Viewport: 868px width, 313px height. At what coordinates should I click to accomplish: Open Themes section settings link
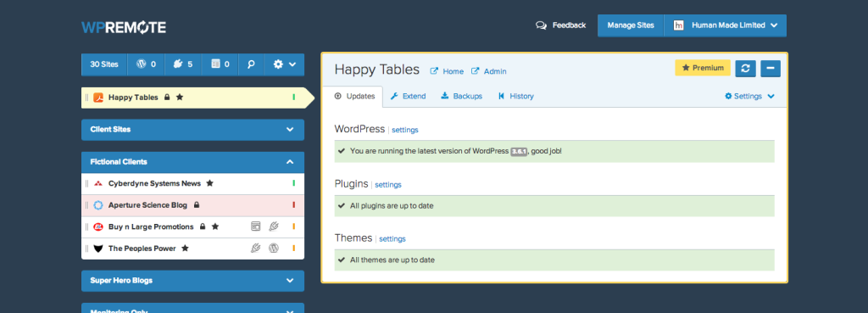[392, 239]
